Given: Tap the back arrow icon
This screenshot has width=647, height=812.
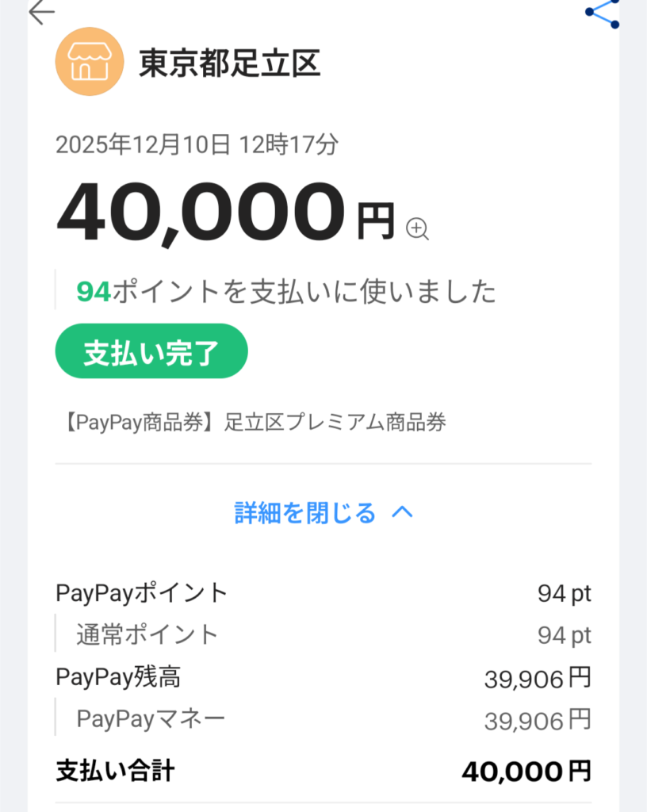Looking at the screenshot, I should [x=41, y=12].
